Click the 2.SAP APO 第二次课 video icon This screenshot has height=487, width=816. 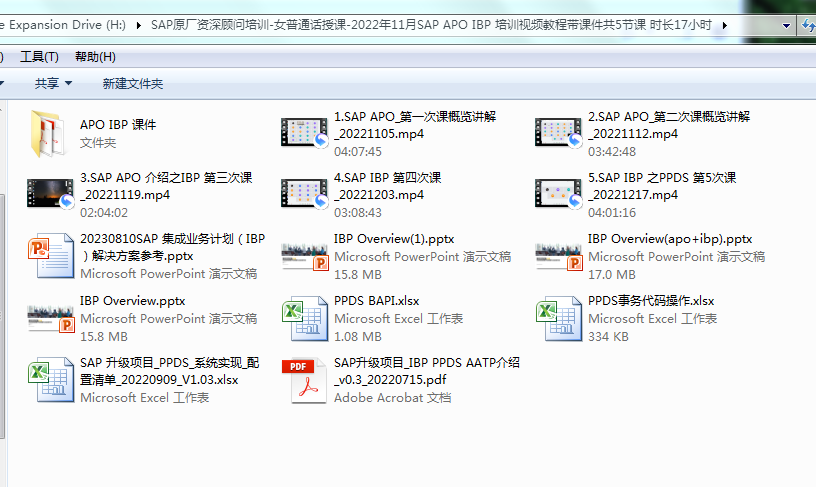558,133
